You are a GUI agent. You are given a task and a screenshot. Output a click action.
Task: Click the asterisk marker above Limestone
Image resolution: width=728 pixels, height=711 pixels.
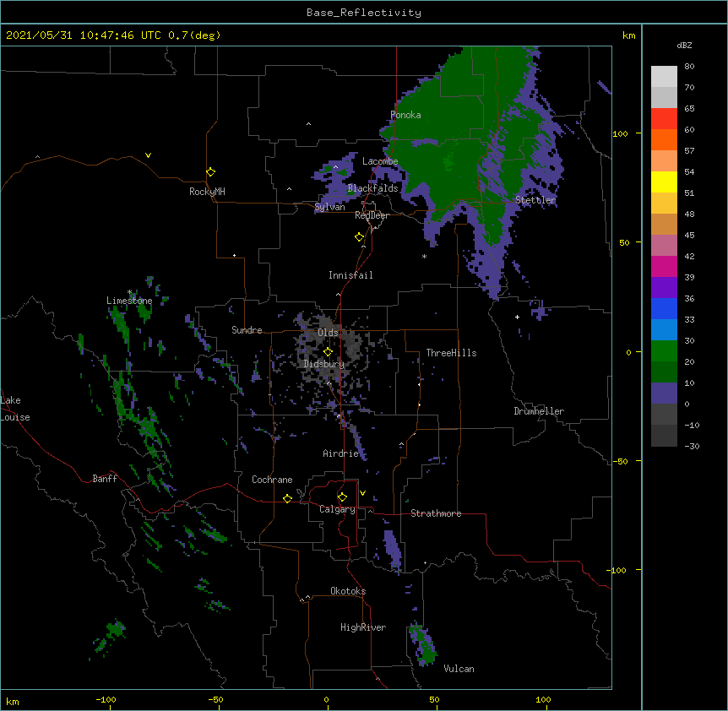[129, 292]
